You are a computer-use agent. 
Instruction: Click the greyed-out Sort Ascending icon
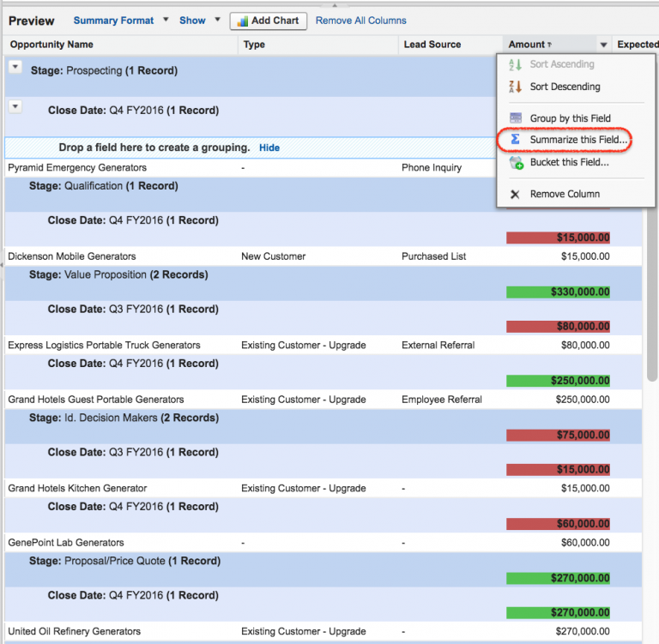(516, 64)
